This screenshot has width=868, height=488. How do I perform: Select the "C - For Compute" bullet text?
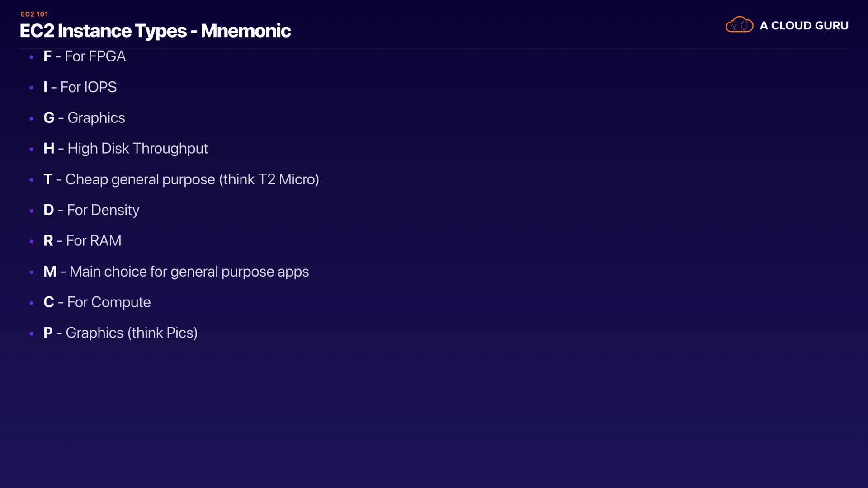pos(97,302)
